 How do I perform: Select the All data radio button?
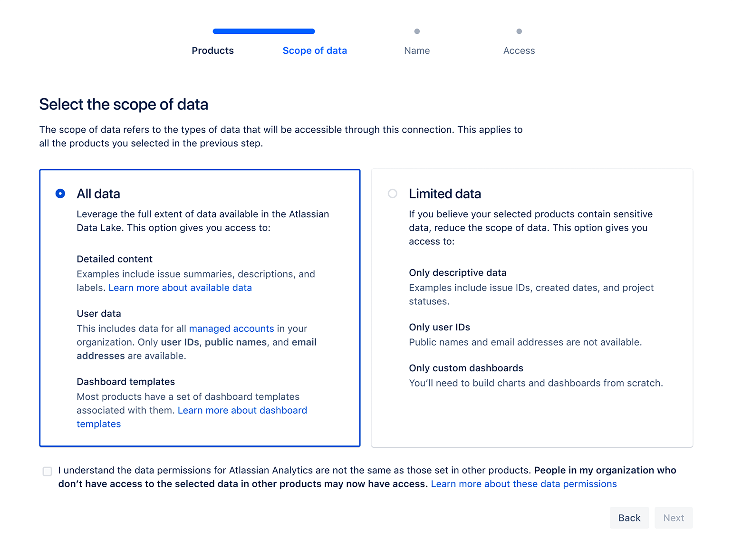(x=60, y=193)
